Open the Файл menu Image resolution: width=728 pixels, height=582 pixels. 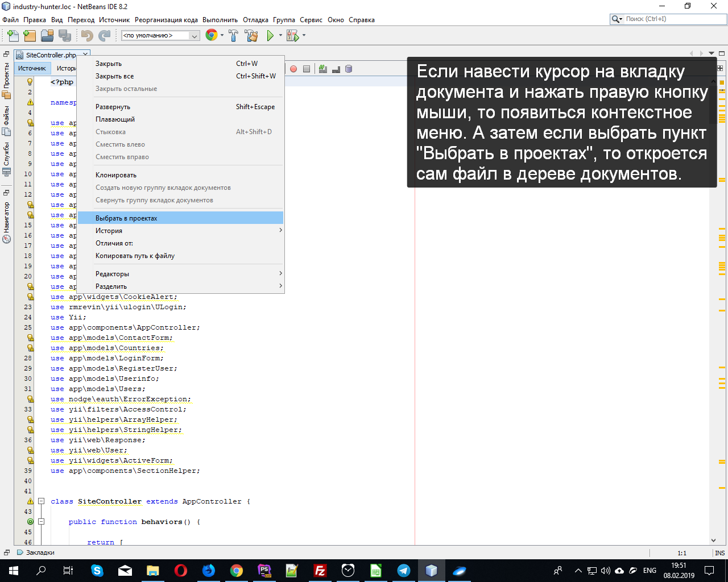[x=11, y=20]
